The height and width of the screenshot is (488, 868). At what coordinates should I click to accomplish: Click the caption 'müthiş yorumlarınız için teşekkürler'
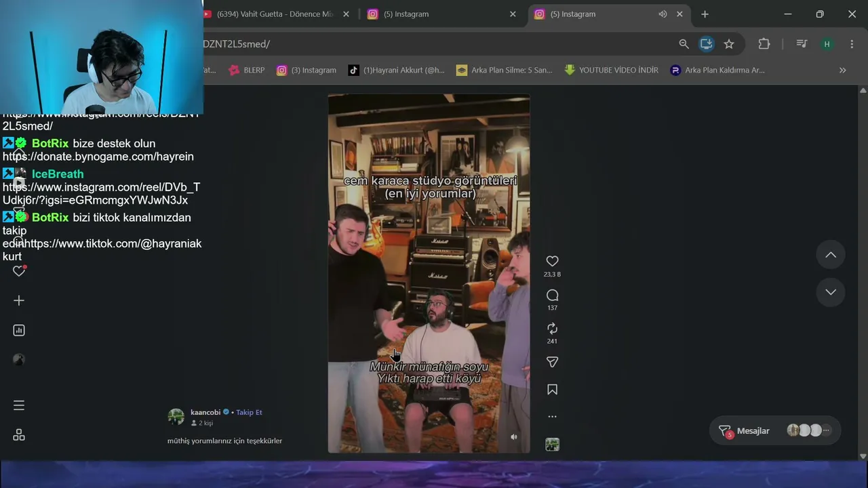(x=224, y=441)
